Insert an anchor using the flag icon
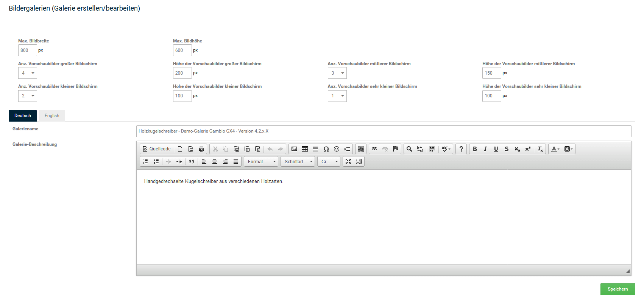The height and width of the screenshot is (308, 644). (x=396, y=149)
